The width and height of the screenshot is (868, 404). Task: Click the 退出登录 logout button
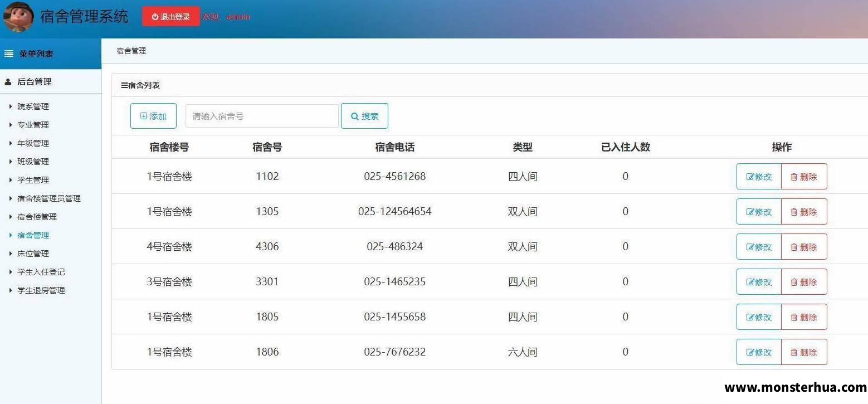point(171,17)
